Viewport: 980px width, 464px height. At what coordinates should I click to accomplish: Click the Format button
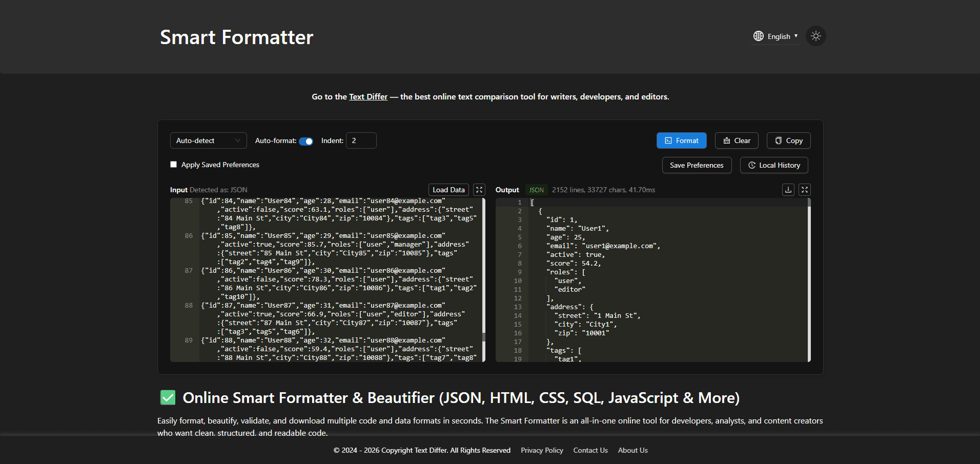tap(681, 140)
